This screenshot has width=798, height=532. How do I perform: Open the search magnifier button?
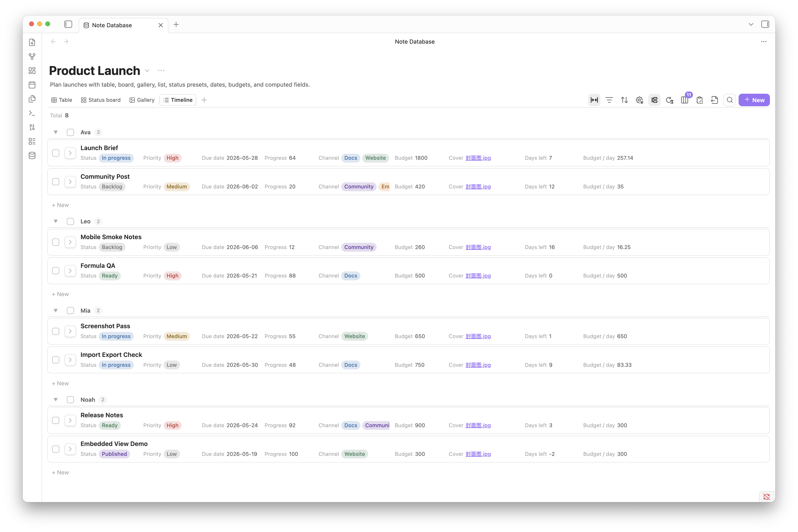coord(730,100)
